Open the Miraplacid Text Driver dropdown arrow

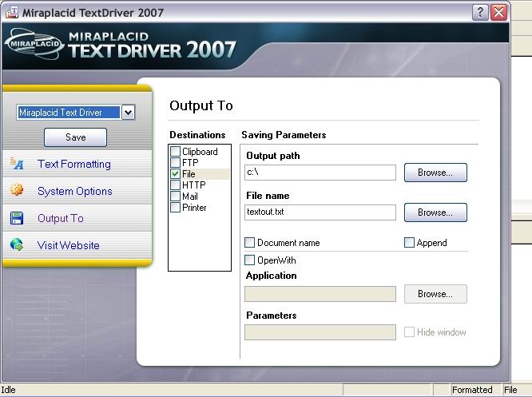[129, 113]
